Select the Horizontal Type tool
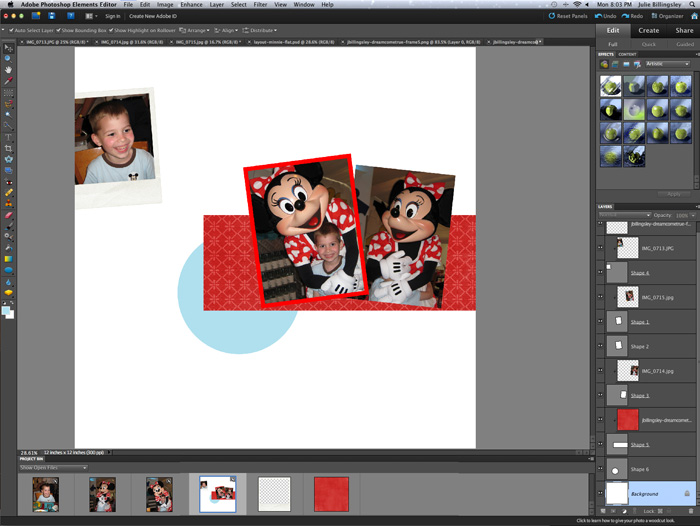Screen dimensions: 700x526 8,137
